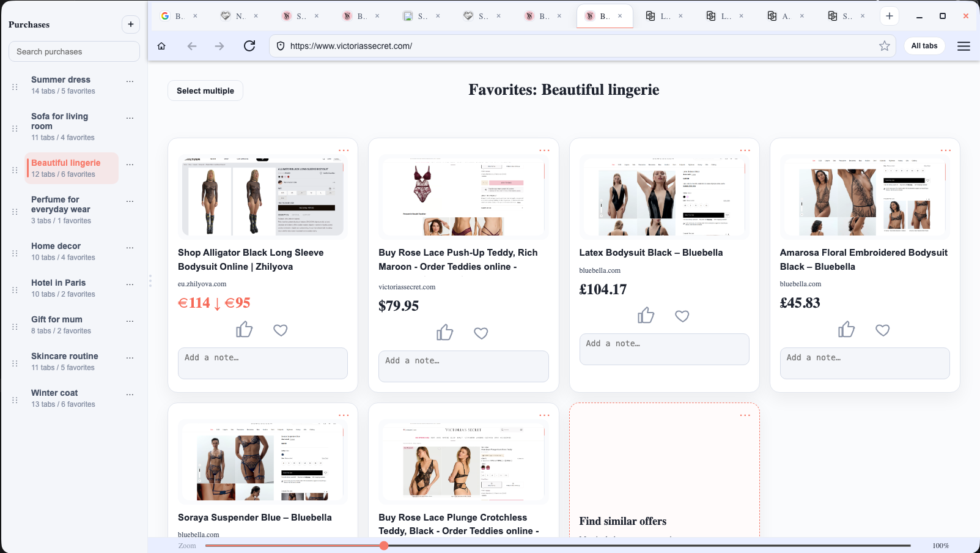980x553 pixels.
Task: Open the All tabs button
Action: tap(924, 46)
